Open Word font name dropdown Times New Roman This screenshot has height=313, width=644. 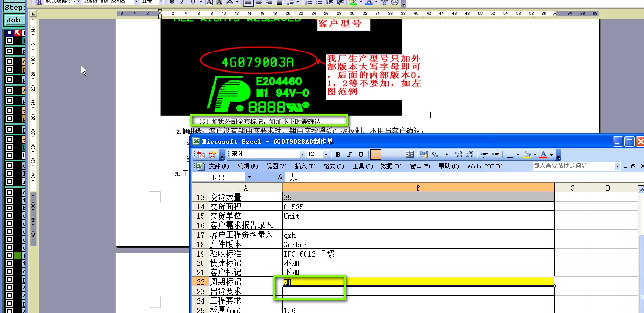tap(137, 2)
